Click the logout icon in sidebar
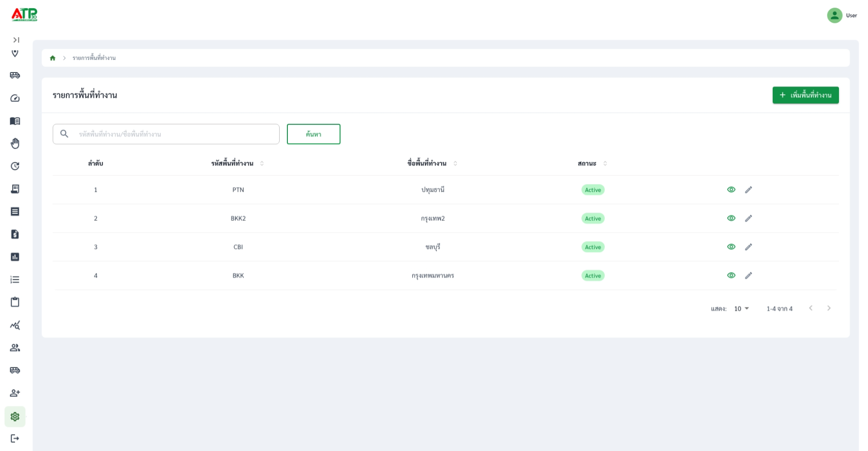This screenshot has width=868, height=451. (15, 438)
